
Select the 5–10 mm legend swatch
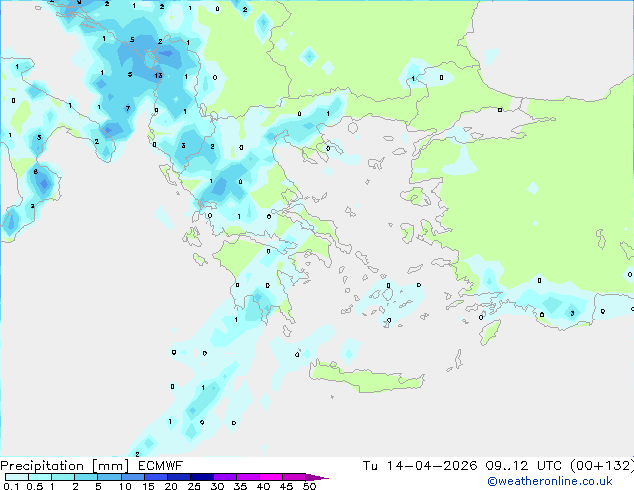(109, 477)
